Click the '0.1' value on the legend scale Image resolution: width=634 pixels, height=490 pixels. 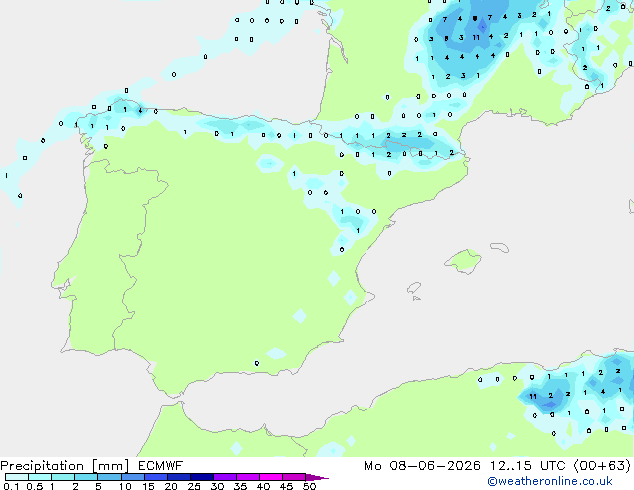[x=11, y=486]
